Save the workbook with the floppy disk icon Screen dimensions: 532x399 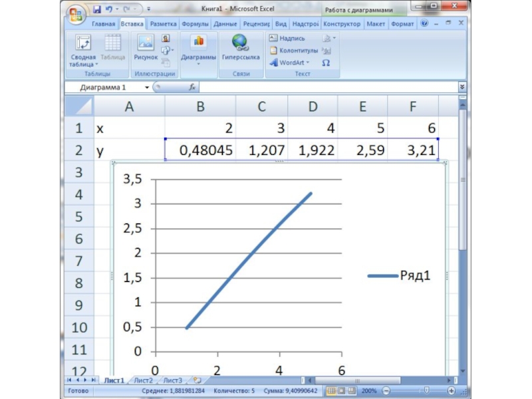point(96,9)
